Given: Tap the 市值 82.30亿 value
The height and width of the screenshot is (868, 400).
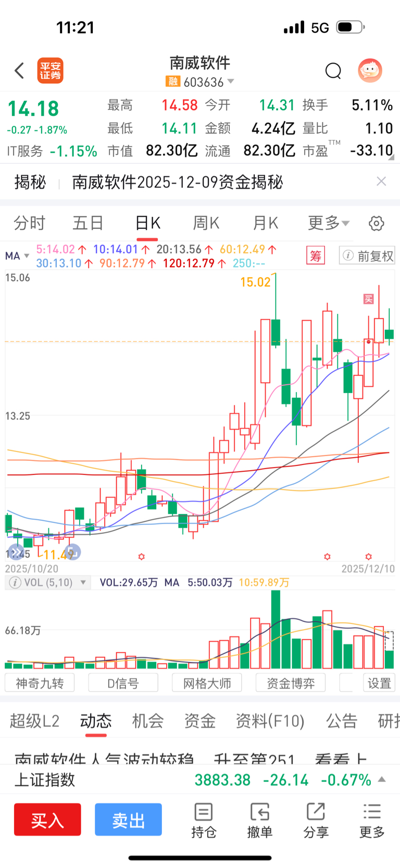Looking at the screenshot, I should pos(172,151).
